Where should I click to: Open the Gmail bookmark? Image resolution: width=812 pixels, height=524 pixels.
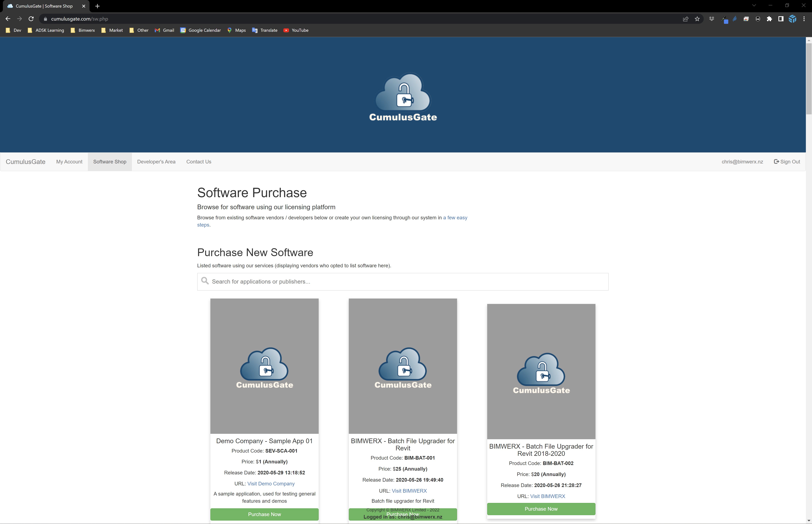(x=164, y=30)
